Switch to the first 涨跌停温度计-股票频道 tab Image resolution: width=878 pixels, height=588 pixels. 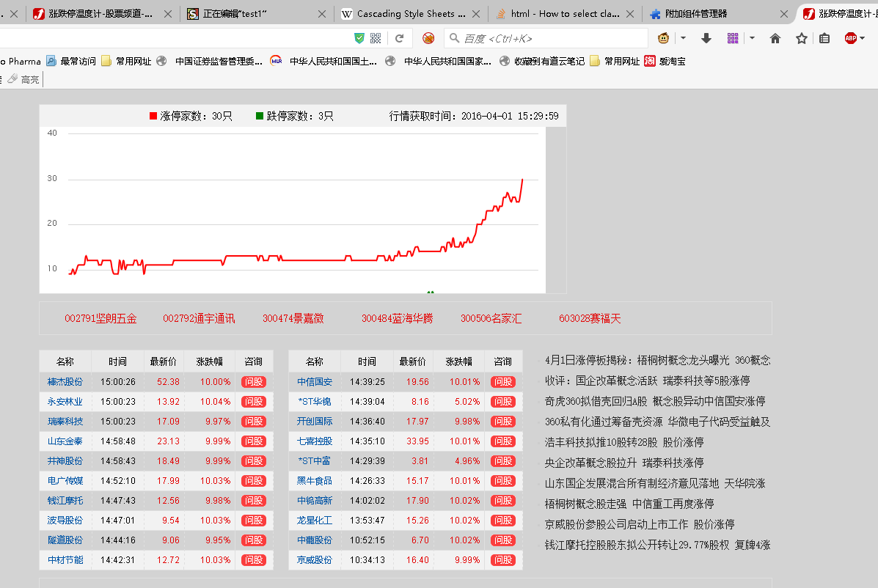click(x=102, y=13)
